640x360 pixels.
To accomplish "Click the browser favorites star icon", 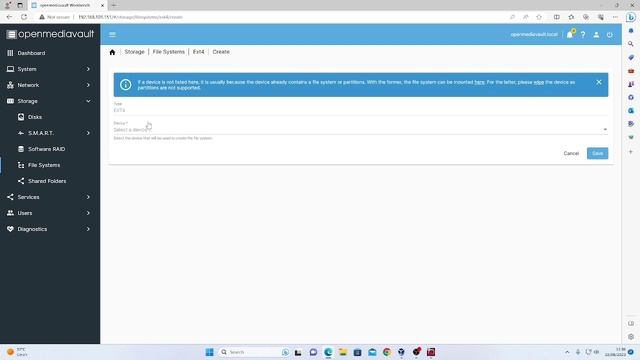I will [x=539, y=17].
